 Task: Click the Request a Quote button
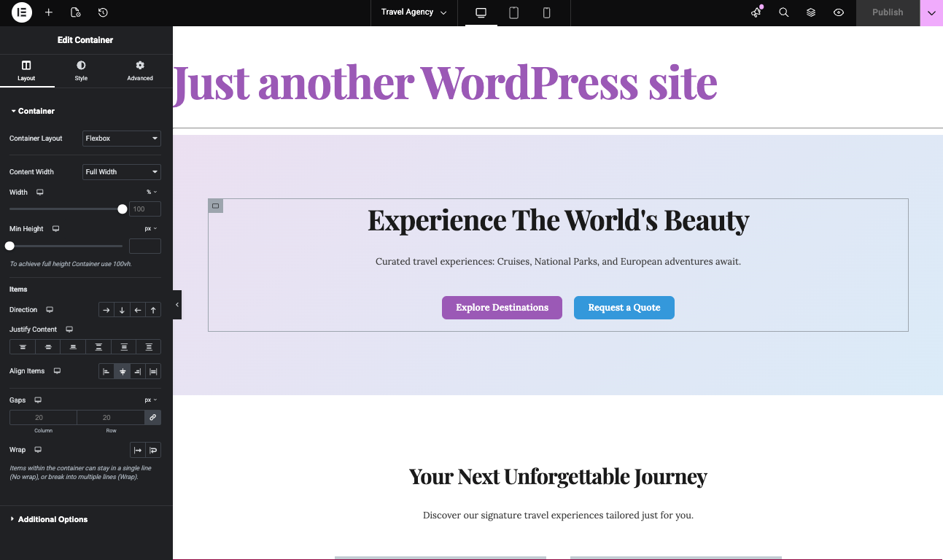[624, 308]
